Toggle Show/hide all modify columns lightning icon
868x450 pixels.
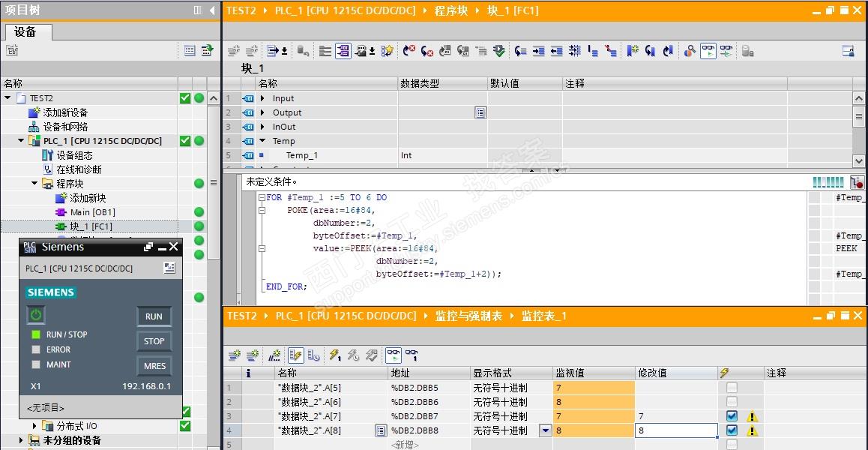(295, 355)
